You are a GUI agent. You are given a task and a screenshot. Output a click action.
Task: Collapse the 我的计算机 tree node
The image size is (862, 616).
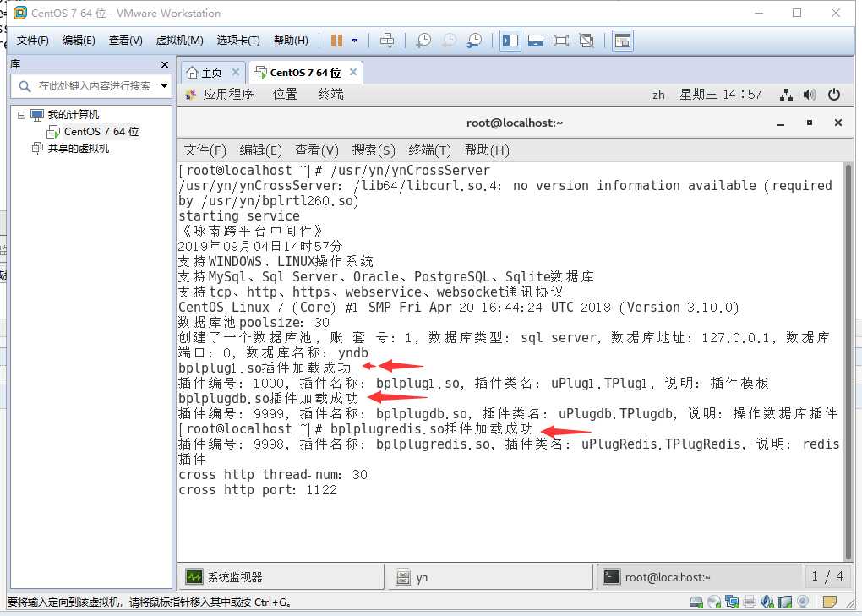pos(21,115)
